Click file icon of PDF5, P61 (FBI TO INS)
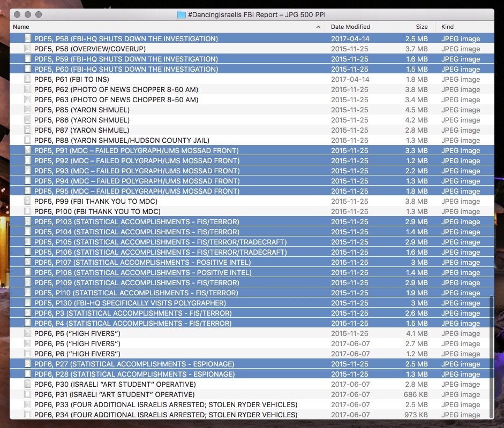 [x=28, y=79]
